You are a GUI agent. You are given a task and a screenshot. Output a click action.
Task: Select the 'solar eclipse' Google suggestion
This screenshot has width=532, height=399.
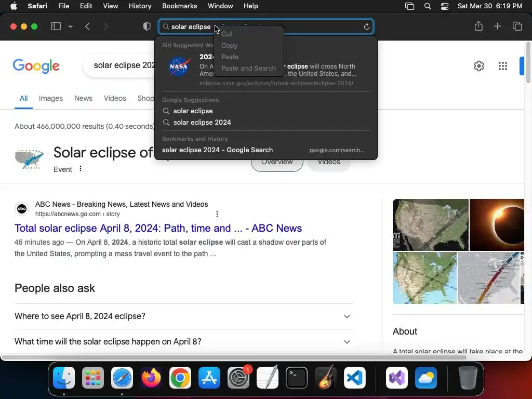click(266, 111)
